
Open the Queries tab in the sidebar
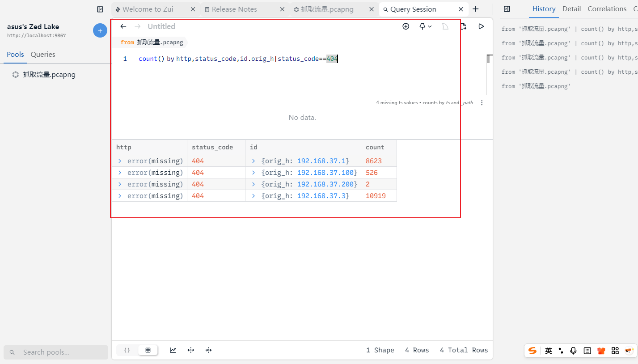tap(43, 55)
